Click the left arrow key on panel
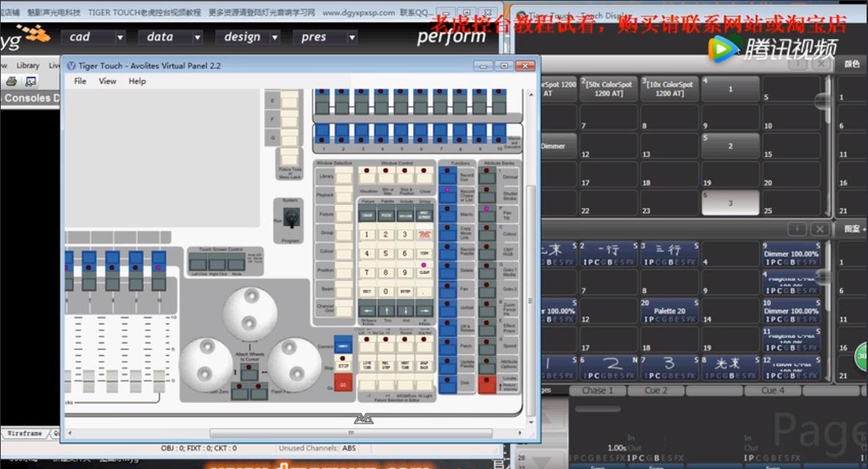The height and width of the screenshot is (469, 868). (x=367, y=310)
